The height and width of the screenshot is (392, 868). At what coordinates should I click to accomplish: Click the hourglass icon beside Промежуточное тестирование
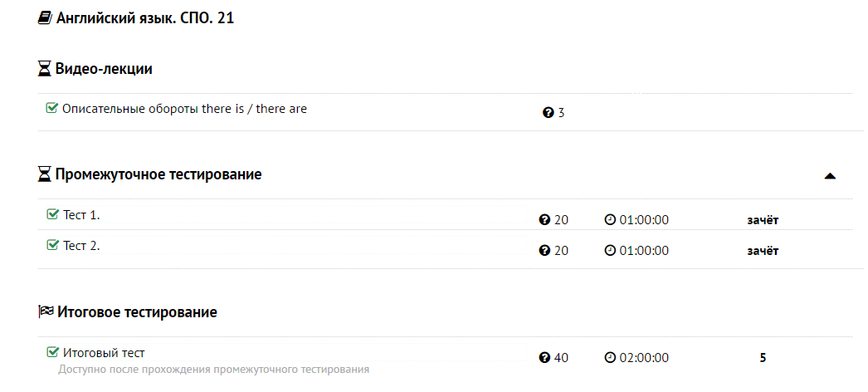tap(45, 174)
